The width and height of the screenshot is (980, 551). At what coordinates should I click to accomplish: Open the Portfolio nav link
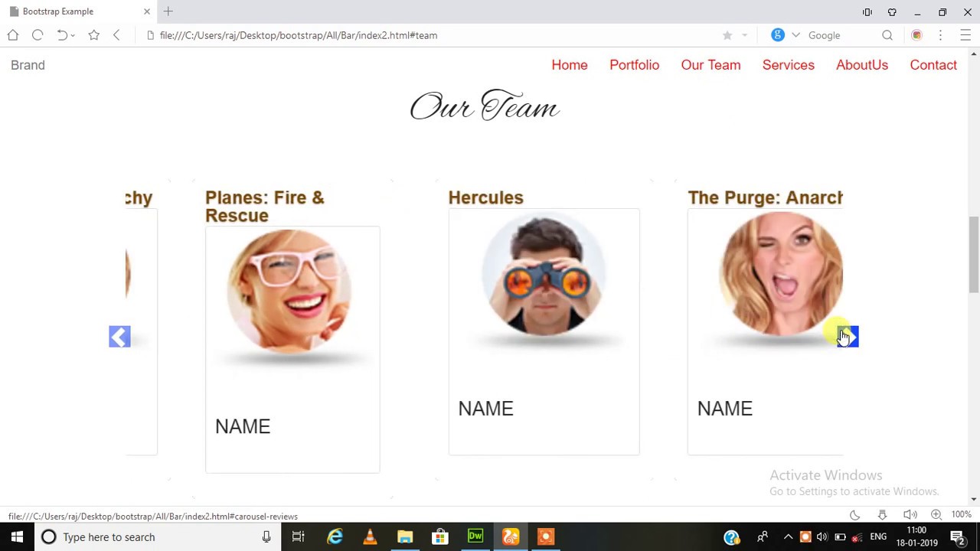(634, 65)
